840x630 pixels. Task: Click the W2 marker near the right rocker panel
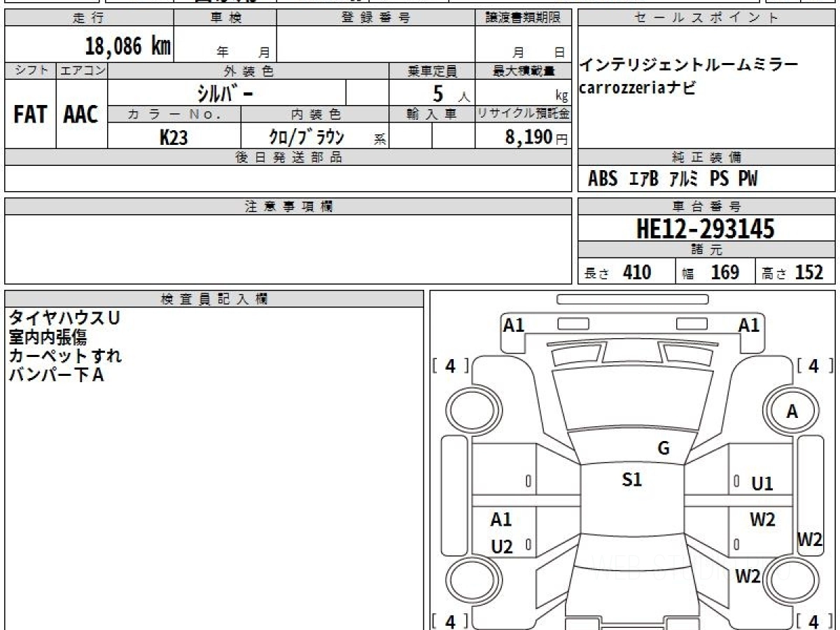click(808, 540)
